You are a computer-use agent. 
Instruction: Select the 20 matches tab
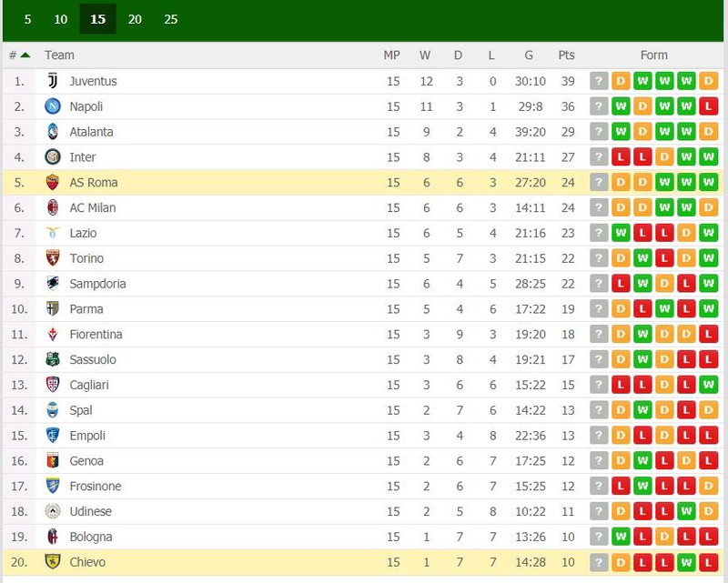[x=135, y=19]
